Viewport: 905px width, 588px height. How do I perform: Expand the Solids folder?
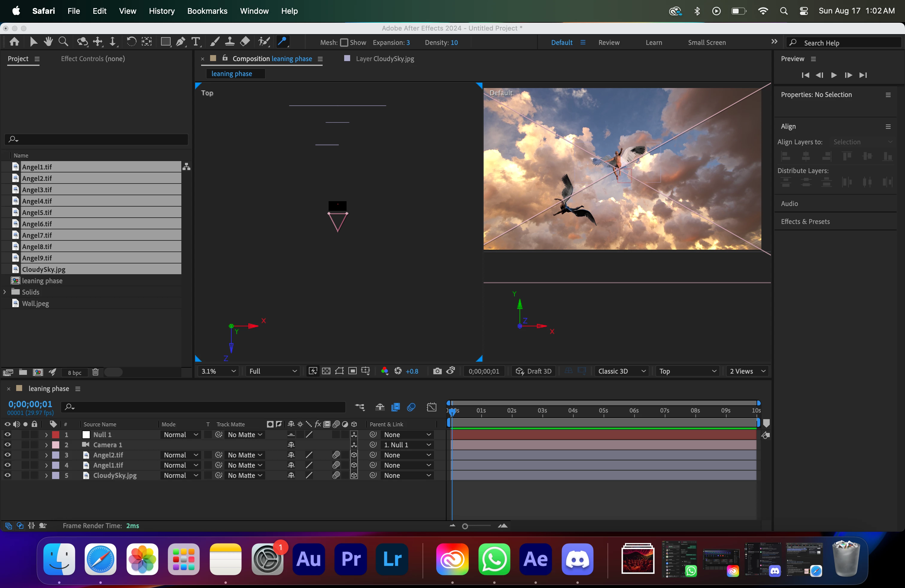[5, 292]
